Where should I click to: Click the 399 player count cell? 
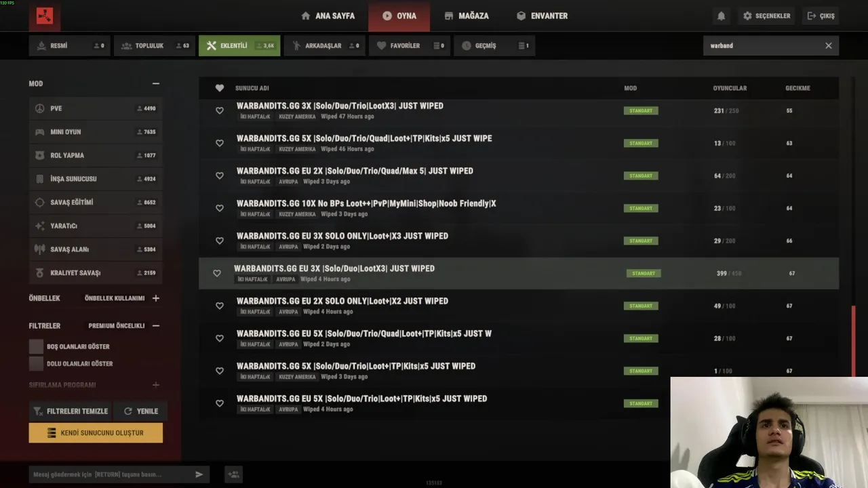click(729, 273)
